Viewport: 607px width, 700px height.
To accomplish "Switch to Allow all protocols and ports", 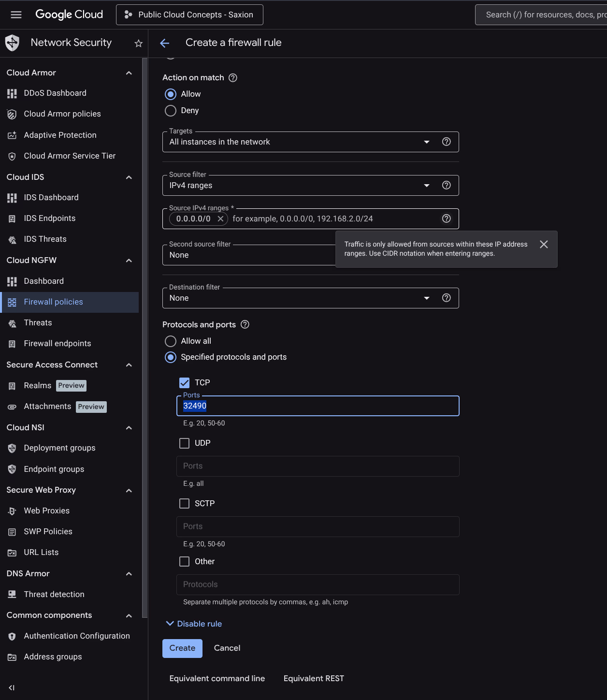I will [170, 341].
